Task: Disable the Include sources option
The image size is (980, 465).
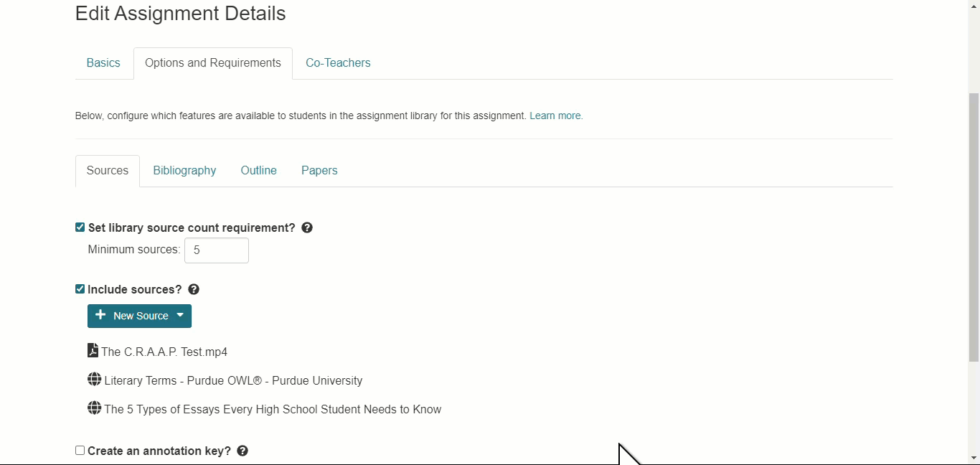Action: point(80,289)
